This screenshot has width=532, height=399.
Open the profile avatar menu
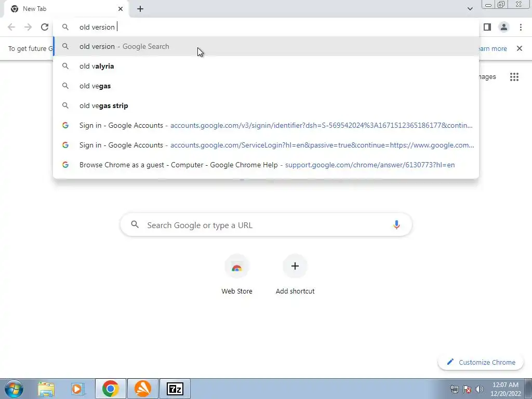tap(504, 27)
